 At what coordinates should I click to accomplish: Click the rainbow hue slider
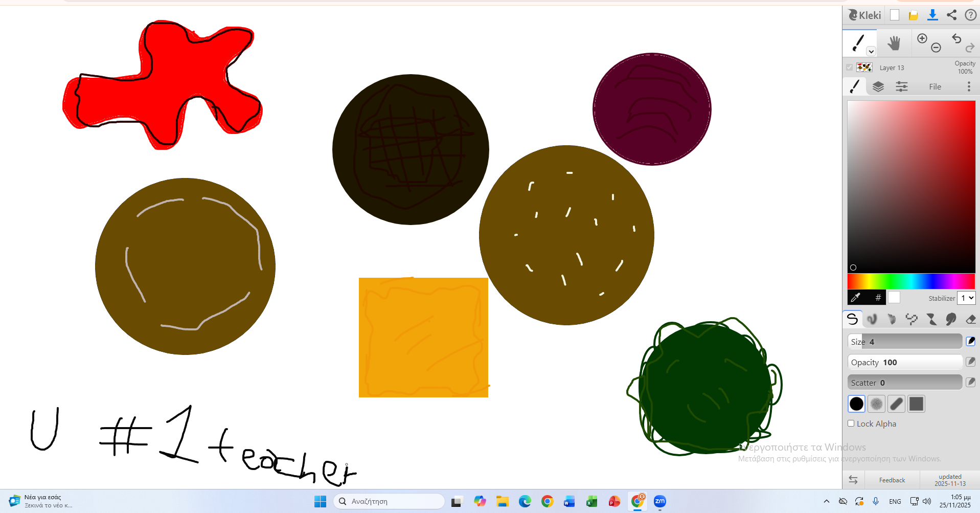pyautogui.click(x=911, y=281)
